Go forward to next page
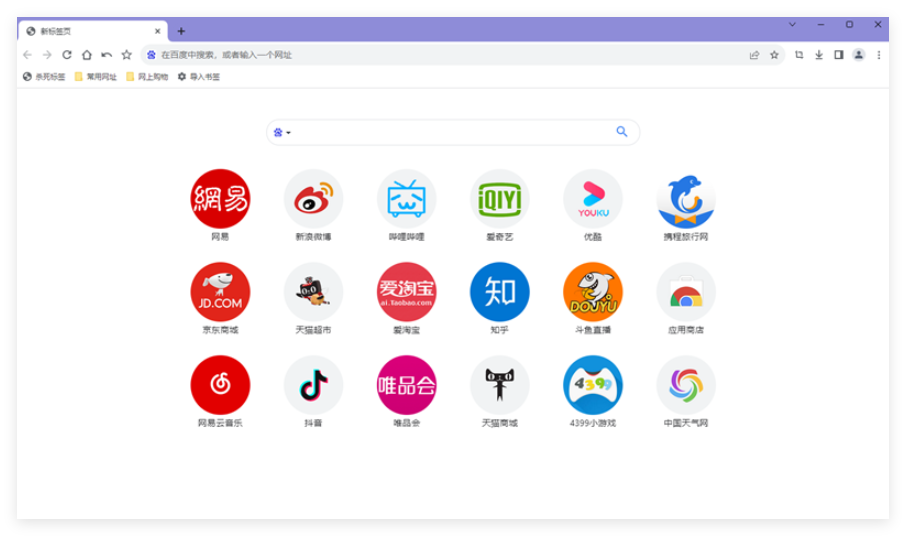 click(x=47, y=55)
